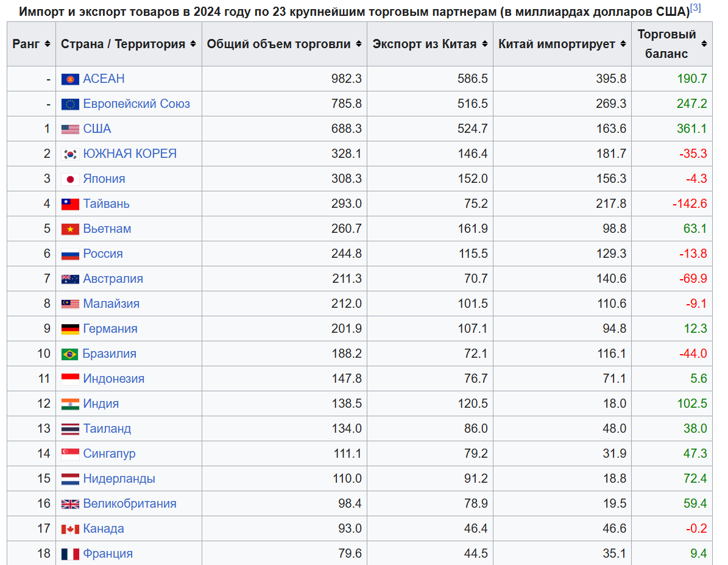Open the США country page link
This screenshot has height=565, width=728.
(97, 129)
